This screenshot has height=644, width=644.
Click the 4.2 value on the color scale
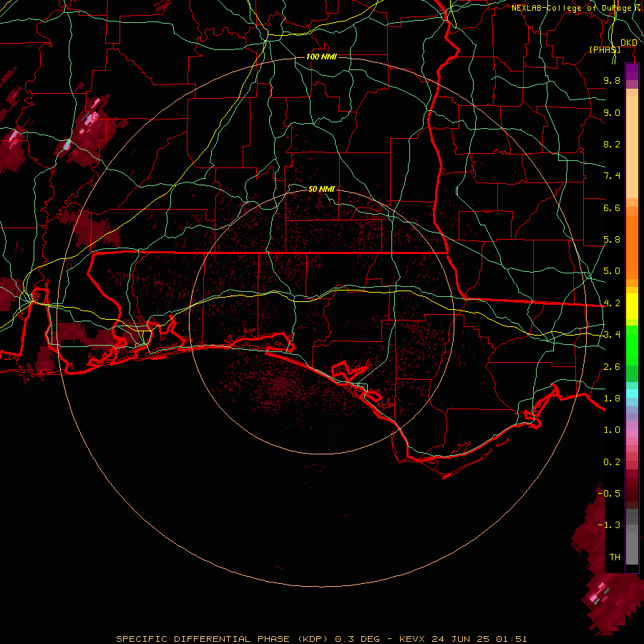tap(612, 303)
